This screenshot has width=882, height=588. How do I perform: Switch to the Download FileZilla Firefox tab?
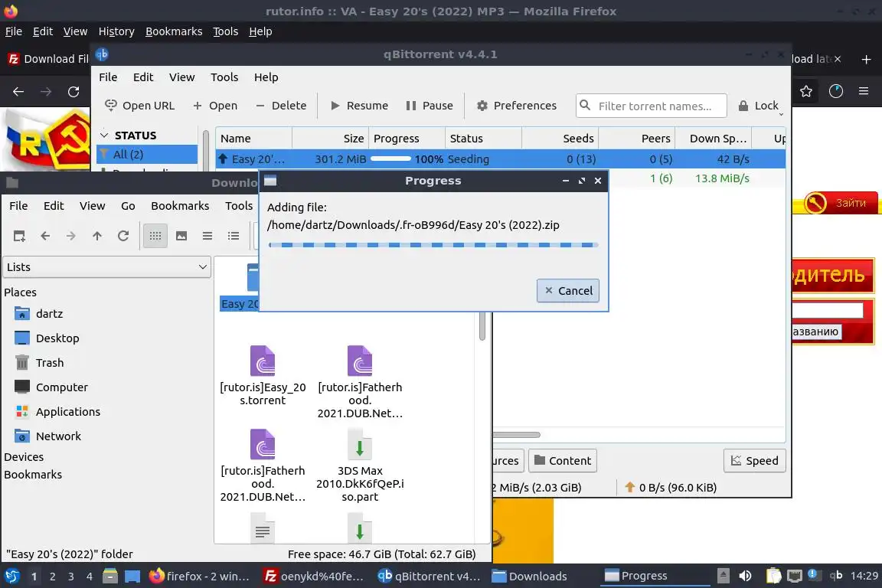click(x=49, y=59)
